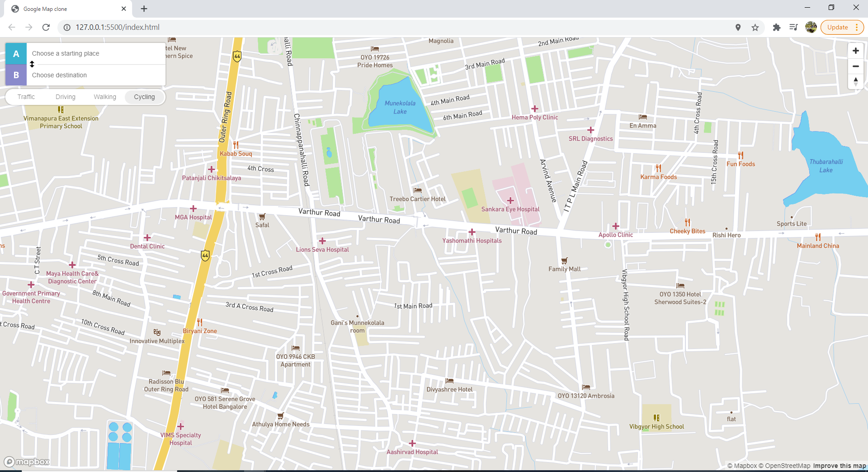Click the Rishi Hero label

[726, 235]
